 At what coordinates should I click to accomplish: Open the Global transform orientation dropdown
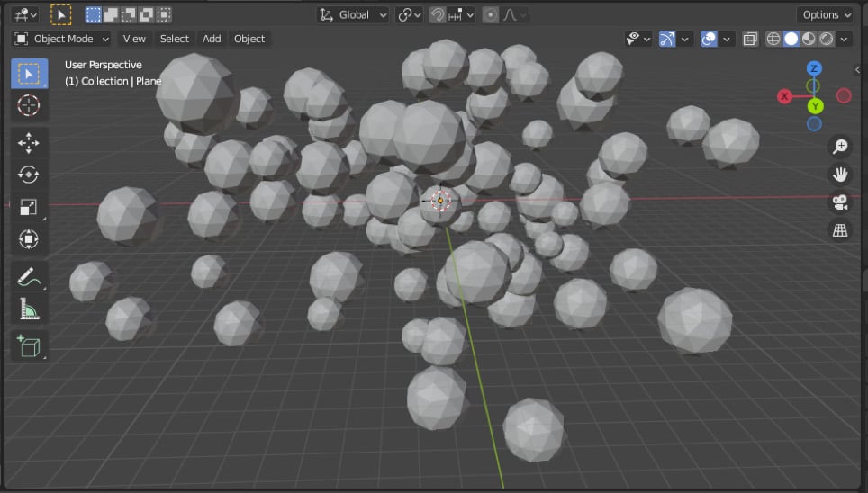point(353,15)
